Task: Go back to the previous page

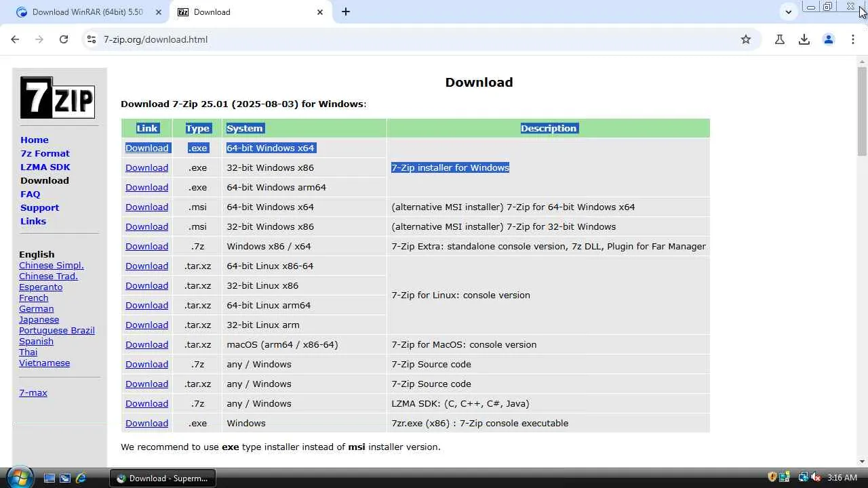Action: click(x=15, y=39)
